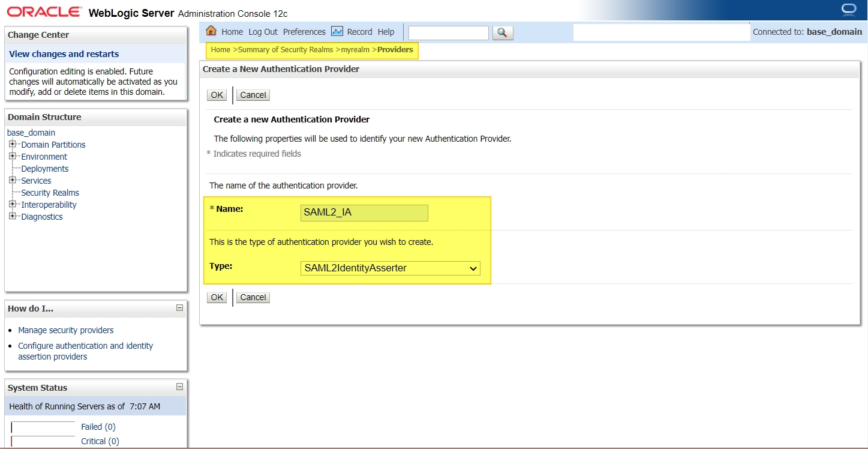Select base_domain in Domain Structure tree
Image resolution: width=868 pixels, height=449 pixels.
[31, 133]
